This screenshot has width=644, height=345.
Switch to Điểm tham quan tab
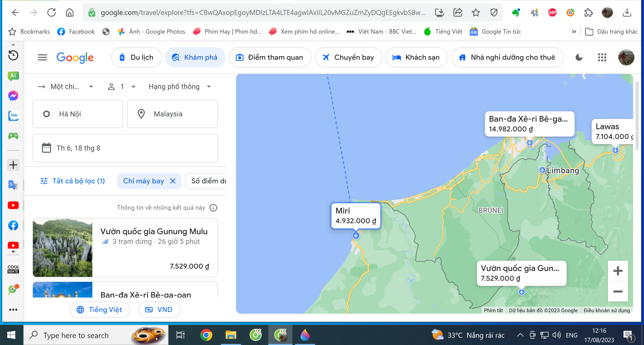[270, 57]
